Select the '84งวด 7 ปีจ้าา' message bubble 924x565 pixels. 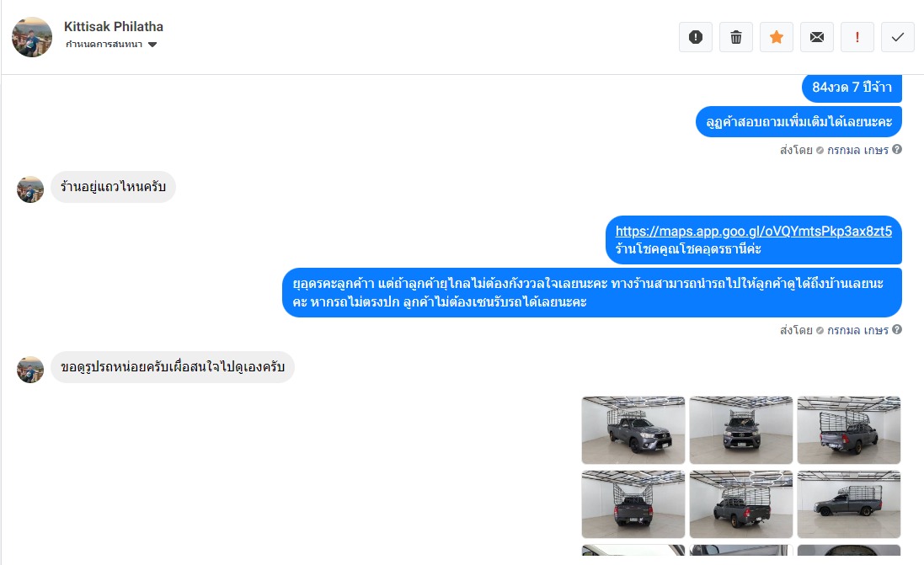pyautogui.click(x=852, y=88)
